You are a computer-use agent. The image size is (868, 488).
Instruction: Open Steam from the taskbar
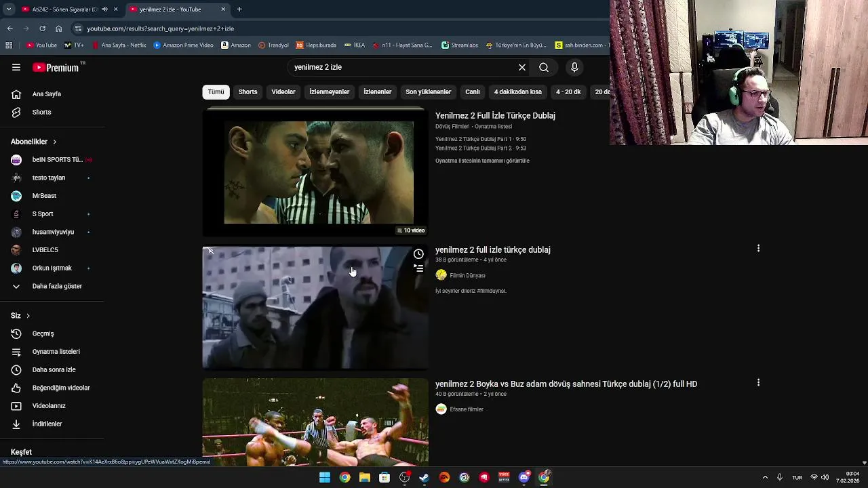(425, 478)
